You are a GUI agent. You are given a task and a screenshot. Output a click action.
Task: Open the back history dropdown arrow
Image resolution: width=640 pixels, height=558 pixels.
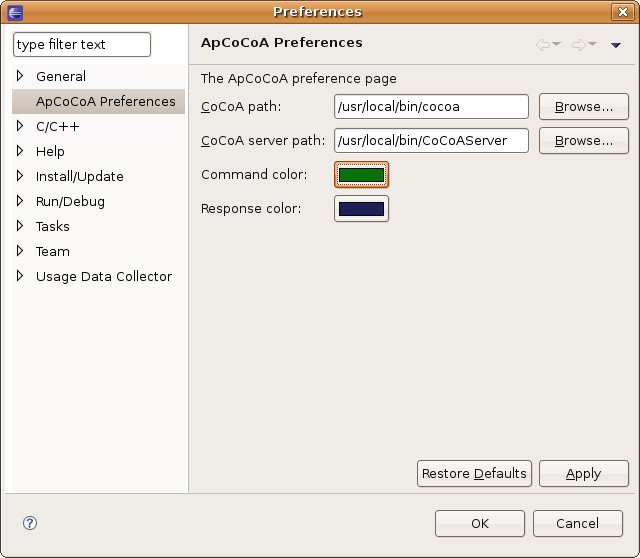tap(556, 44)
